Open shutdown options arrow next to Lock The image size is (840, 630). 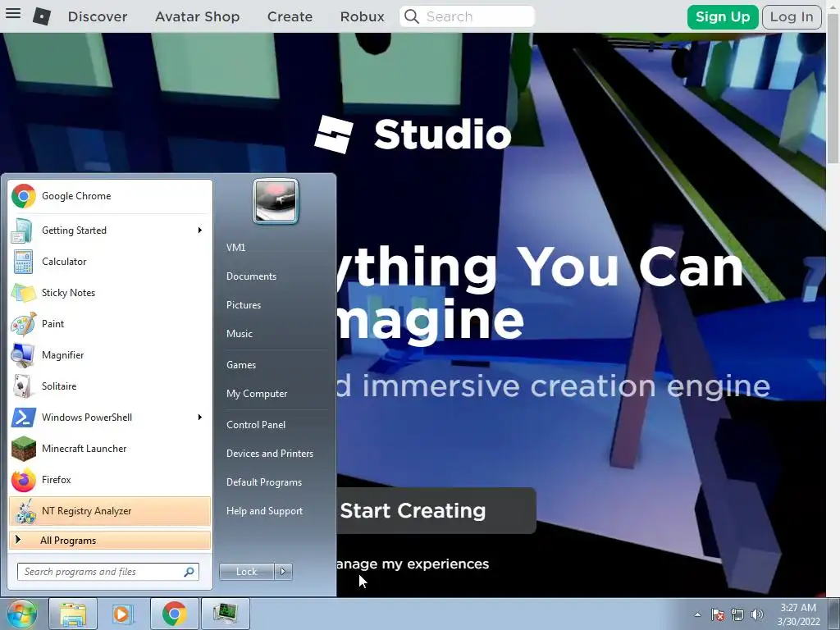[283, 572]
